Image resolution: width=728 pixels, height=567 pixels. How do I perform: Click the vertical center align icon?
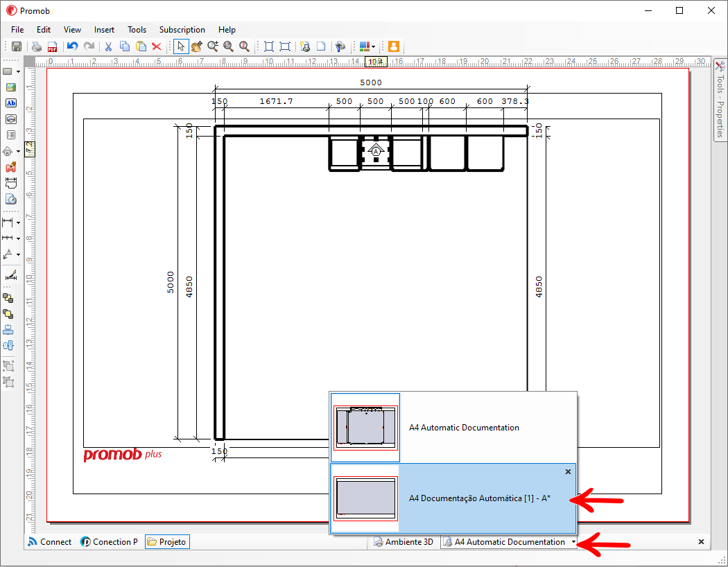point(8,346)
